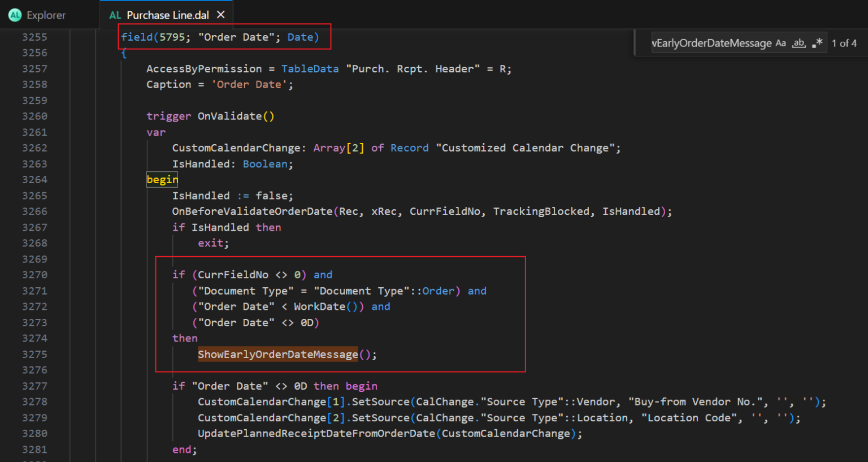
Task: Click the highlighted begin keyword on line 3264
Action: [162, 179]
